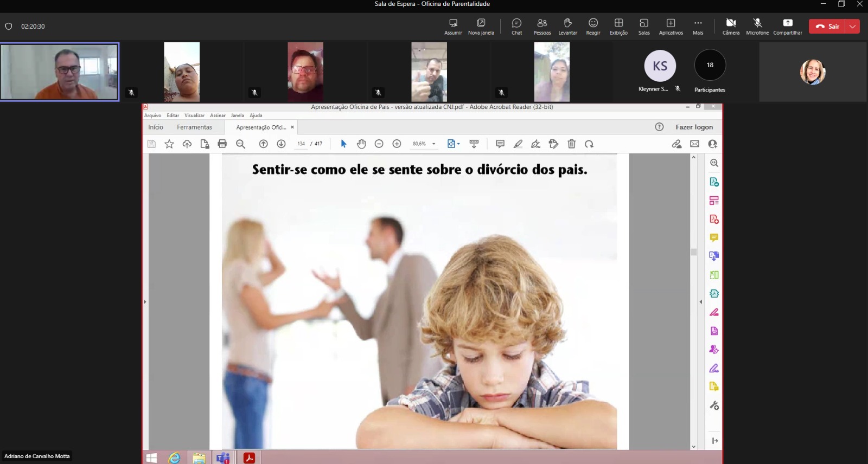Click the page number field showing 134
The height and width of the screenshot is (464, 868).
[x=301, y=144]
